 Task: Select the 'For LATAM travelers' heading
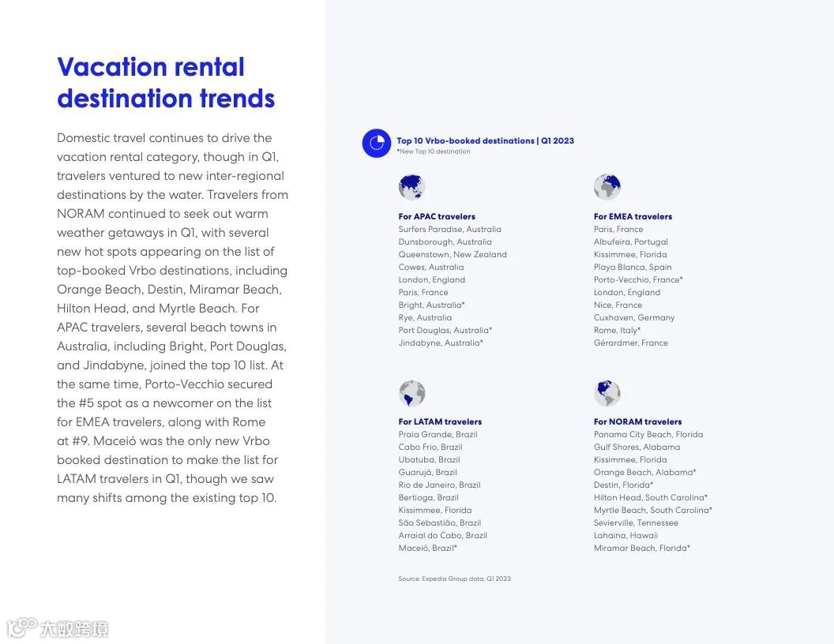point(440,421)
